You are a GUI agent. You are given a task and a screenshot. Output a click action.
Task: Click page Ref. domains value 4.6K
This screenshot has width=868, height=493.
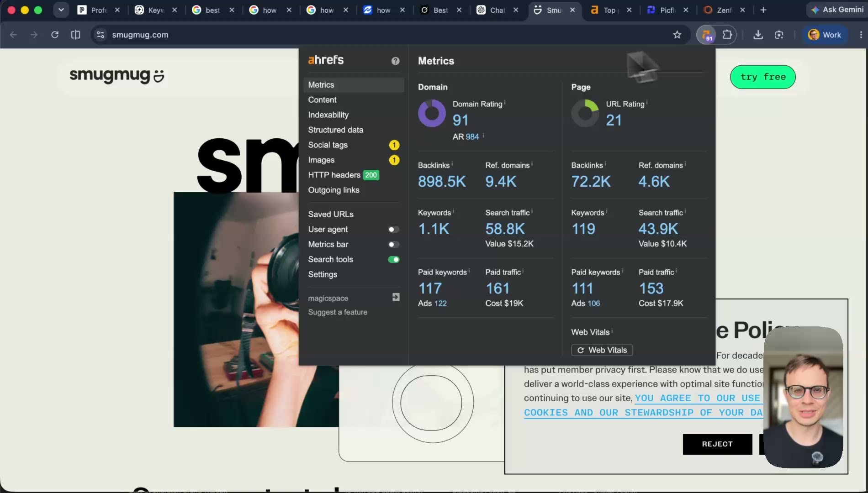coord(654,182)
